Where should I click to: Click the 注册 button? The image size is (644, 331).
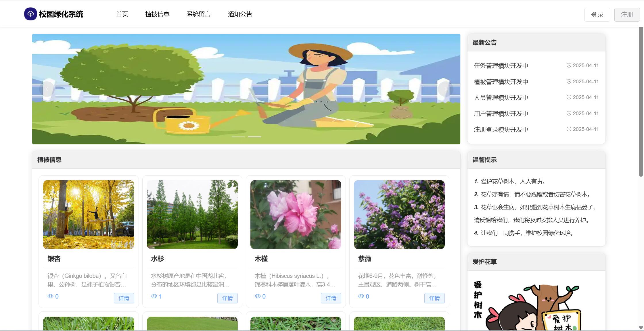click(x=627, y=14)
